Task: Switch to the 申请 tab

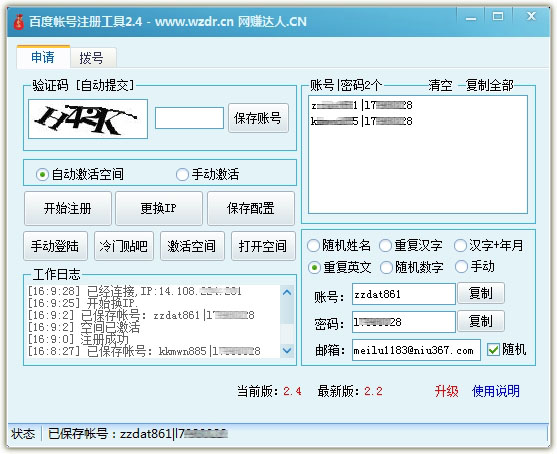Action: 43,57
